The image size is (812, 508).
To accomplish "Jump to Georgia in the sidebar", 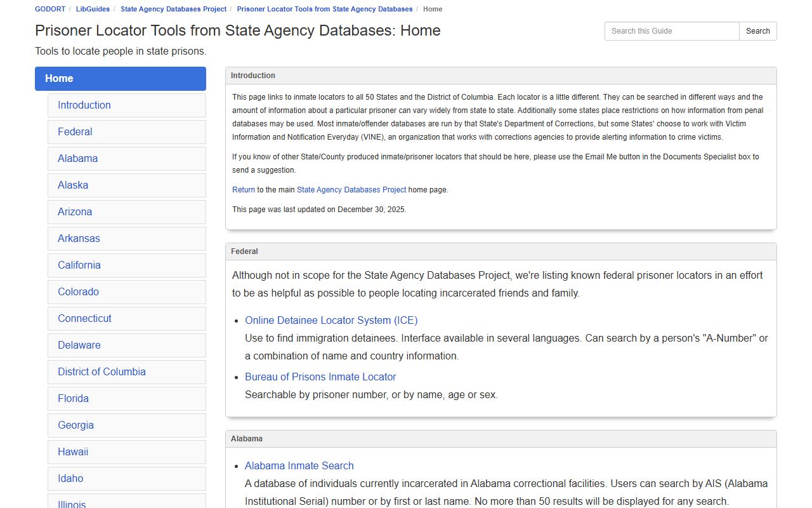I will click(x=127, y=425).
